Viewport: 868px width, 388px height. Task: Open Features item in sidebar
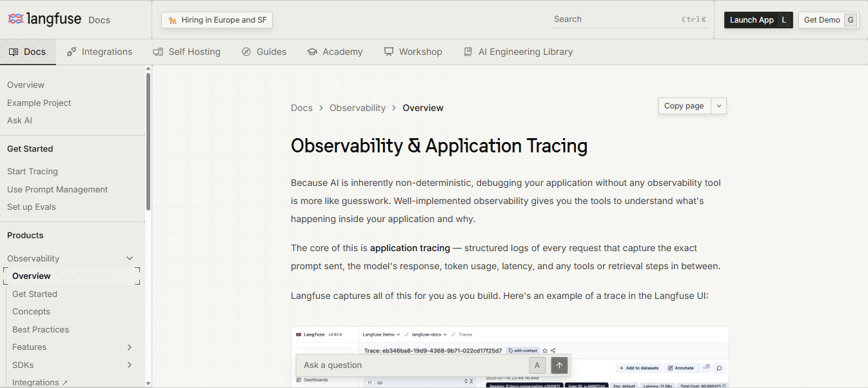(29, 347)
